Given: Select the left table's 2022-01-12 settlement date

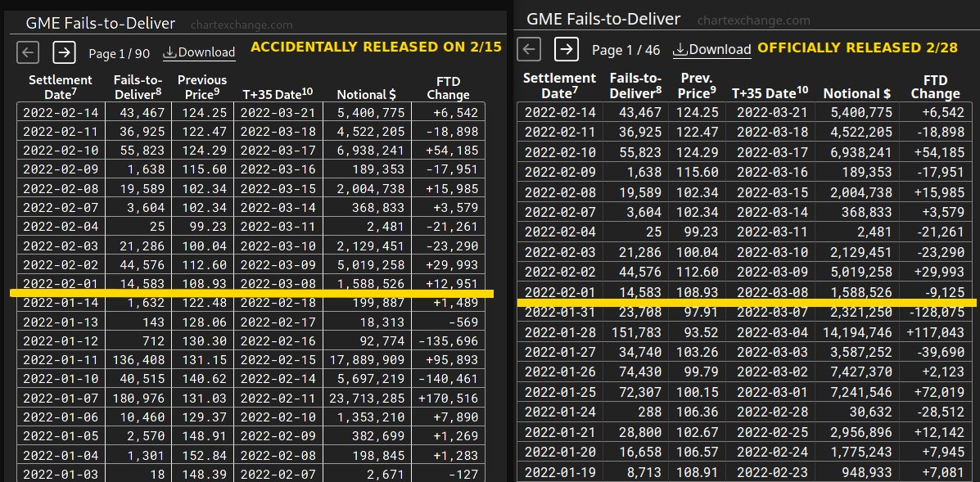Looking at the screenshot, I should point(61,341).
